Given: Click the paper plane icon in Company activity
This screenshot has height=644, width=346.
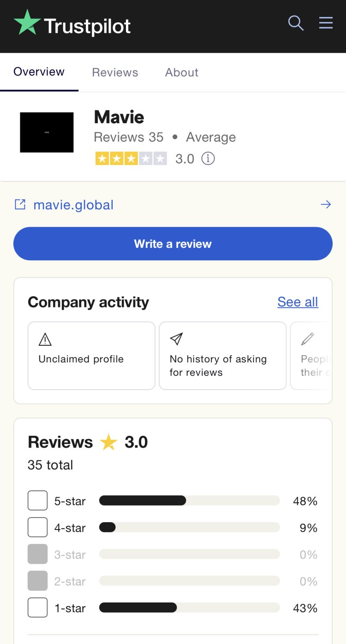Looking at the screenshot, I should (176, 339).
